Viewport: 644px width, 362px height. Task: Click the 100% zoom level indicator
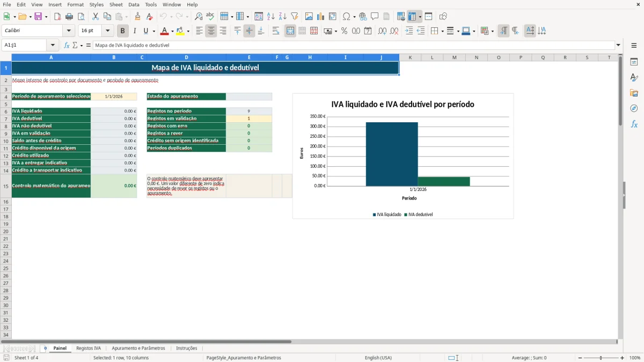tap(635, 358)
